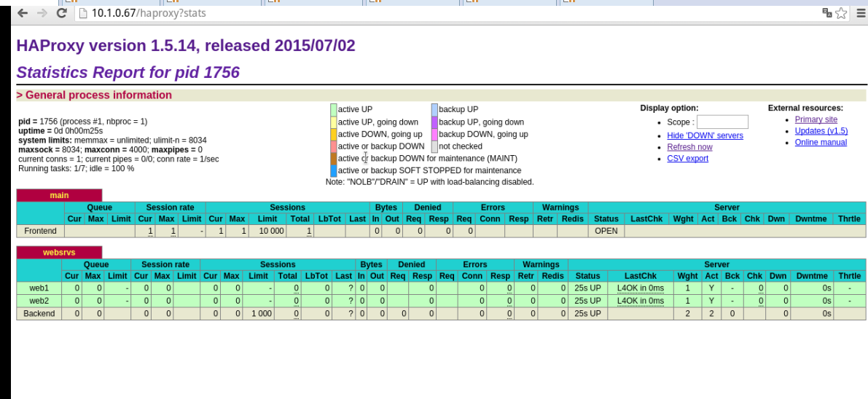Click the 'system limits: memmax = unlimited' line

(112, 140)
